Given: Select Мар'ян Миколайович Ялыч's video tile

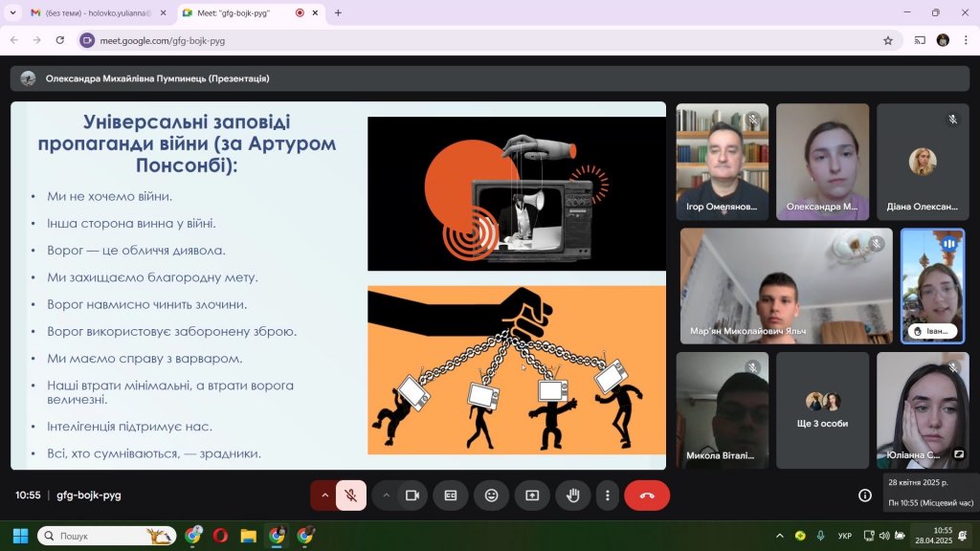Looking at the screenshot, I should click(786, 286).
